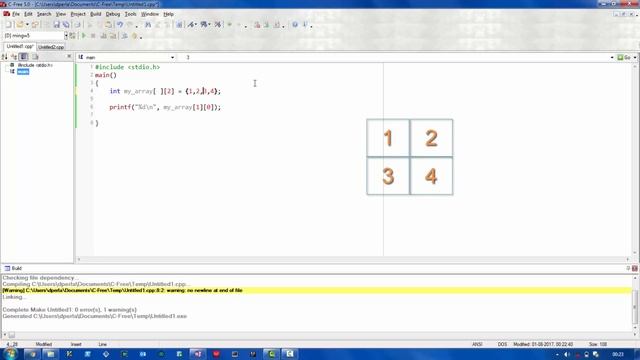Open the Tools menu
Screen dimensions: 640x360
point(130,14)
